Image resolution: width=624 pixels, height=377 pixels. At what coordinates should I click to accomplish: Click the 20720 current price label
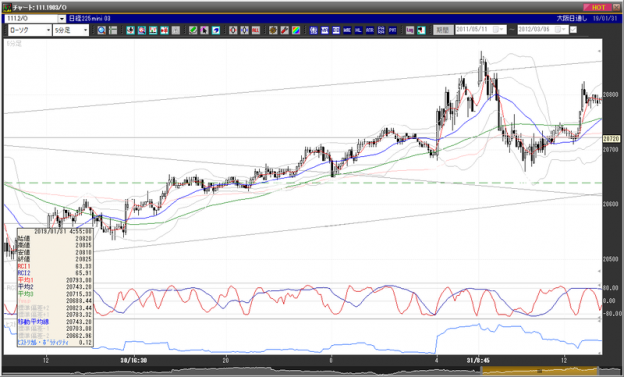(611, 139)
